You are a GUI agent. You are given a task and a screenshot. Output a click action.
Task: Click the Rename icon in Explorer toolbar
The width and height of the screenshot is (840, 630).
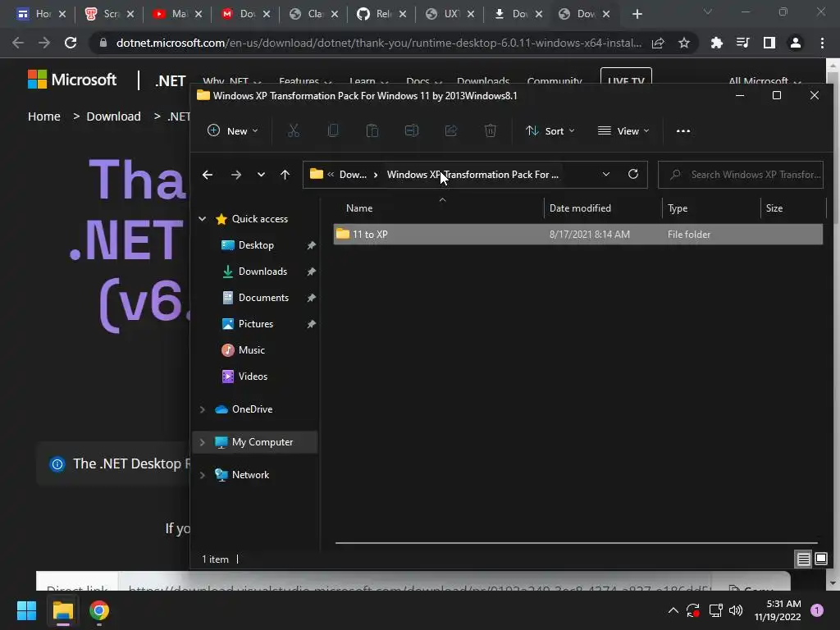pos(412,130)
